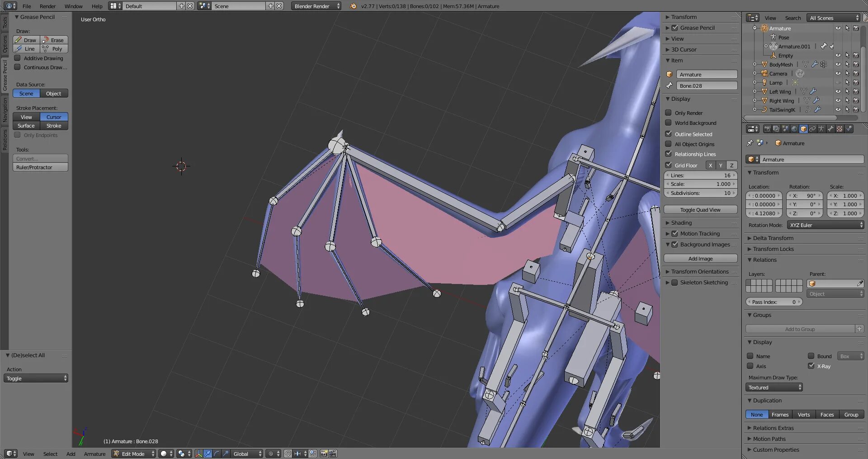Screen dimensions: 868x459
Task: Show the hidden Lamp object
Action: point(838,83)
